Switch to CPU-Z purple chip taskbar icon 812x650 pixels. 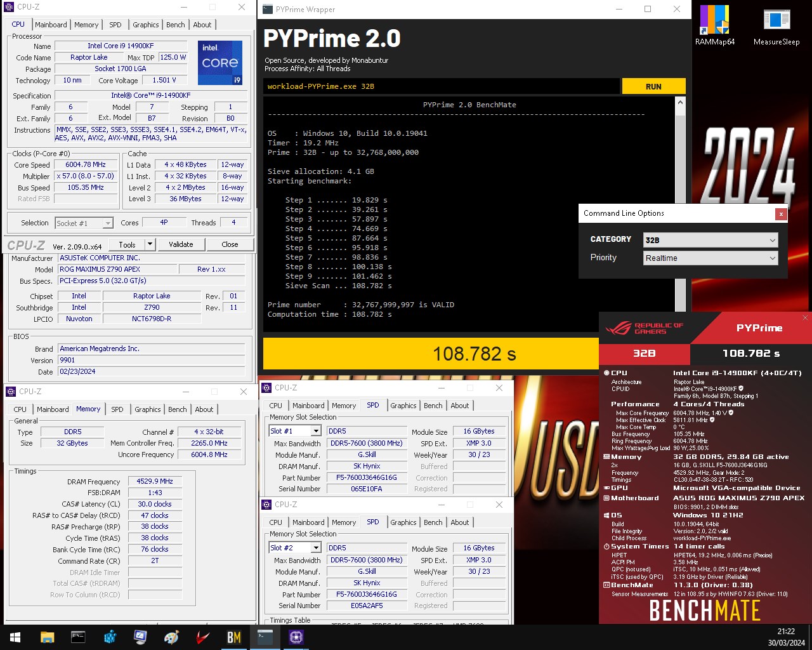[296, 637]
